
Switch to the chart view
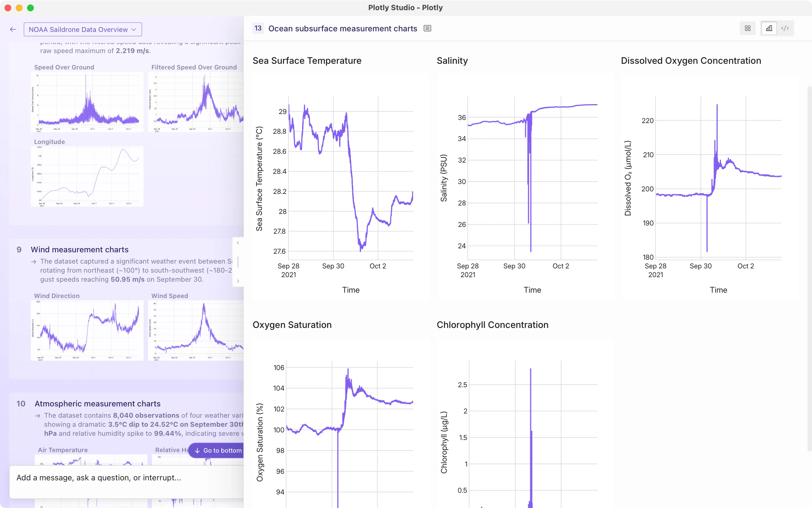(x=769, y=28)
